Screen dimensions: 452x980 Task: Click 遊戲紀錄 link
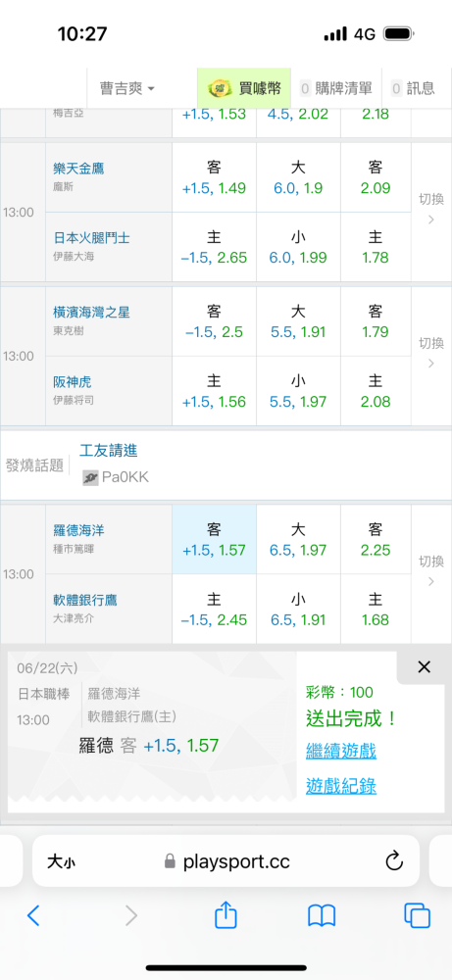pyautogui.click(x=341, y=786)
